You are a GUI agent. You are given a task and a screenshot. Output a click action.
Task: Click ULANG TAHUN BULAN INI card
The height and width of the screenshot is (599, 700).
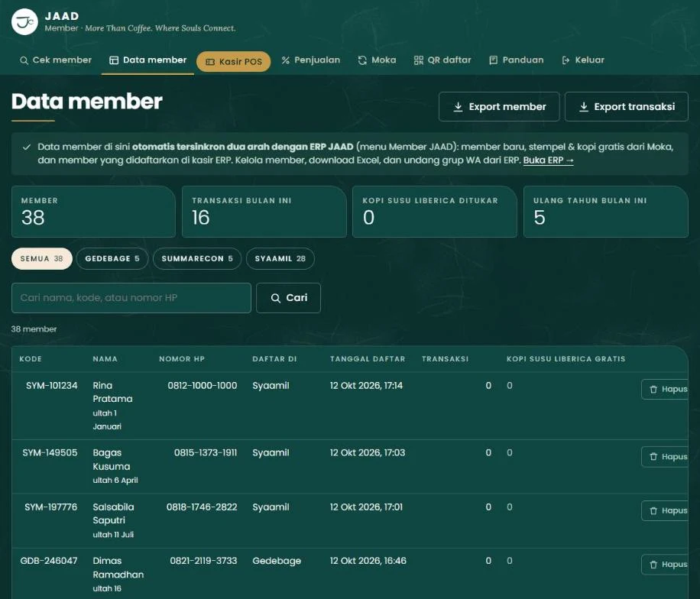(x=606, y=212)
